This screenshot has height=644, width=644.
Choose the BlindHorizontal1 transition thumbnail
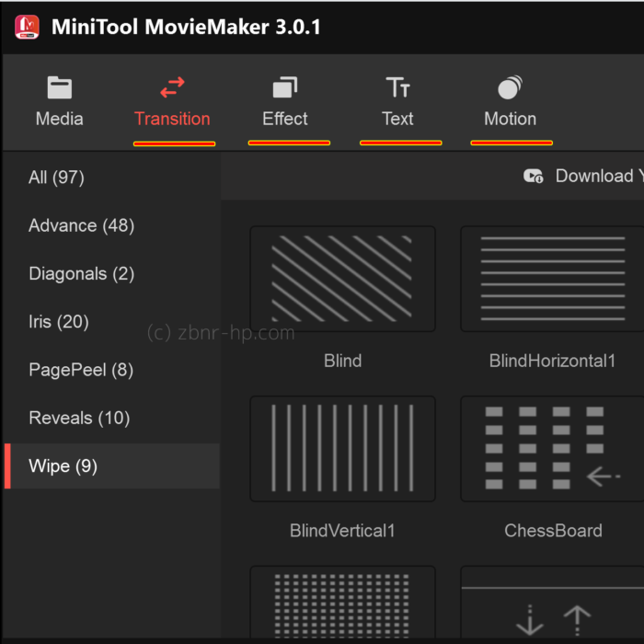(x=552, y=279)
